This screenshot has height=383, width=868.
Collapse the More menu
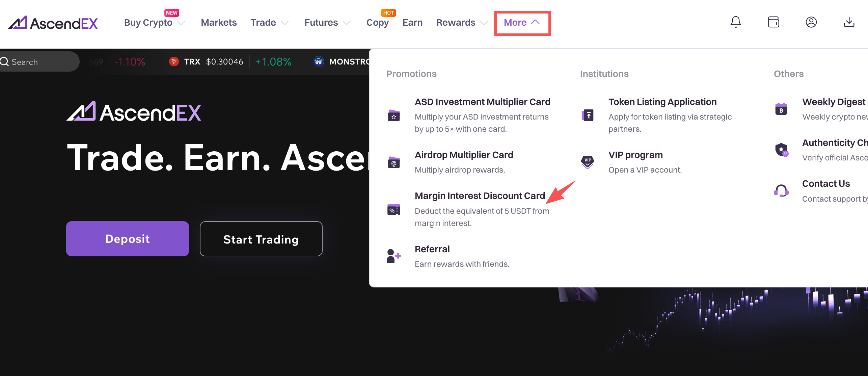(522, 23)
